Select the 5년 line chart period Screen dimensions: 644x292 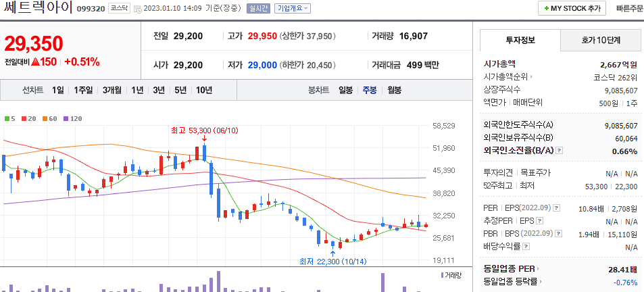(180, 91)
